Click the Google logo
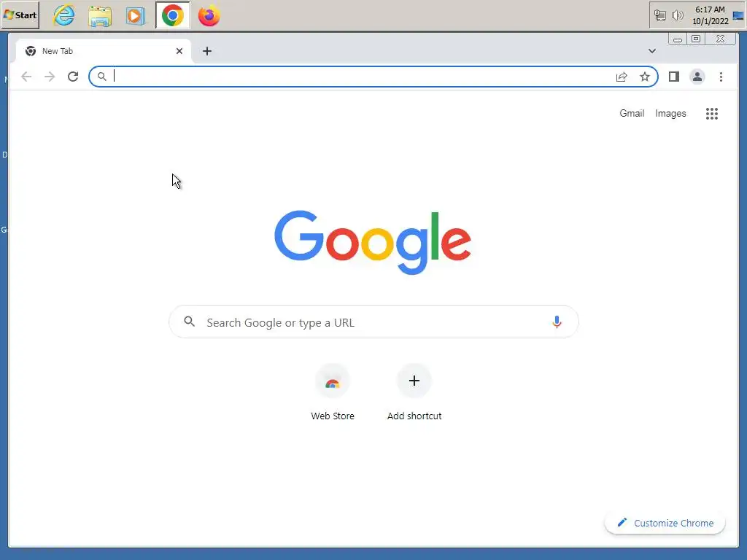 coord(373,242)
